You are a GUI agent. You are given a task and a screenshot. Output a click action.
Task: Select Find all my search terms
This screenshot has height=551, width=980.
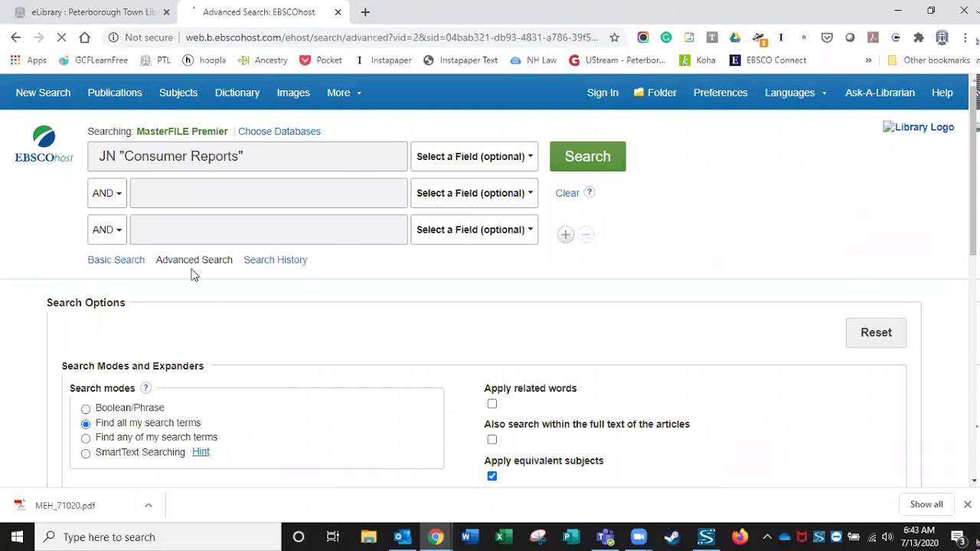pyautogui.click(x=86, y=423)
